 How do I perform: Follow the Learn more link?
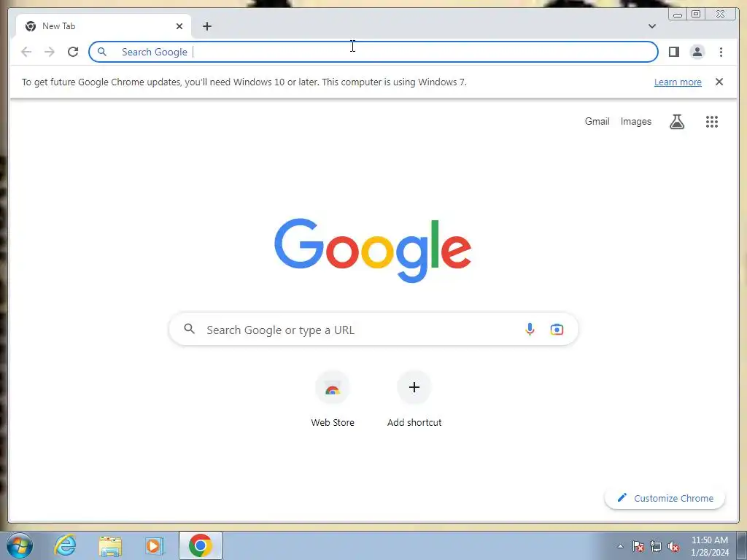678,82
